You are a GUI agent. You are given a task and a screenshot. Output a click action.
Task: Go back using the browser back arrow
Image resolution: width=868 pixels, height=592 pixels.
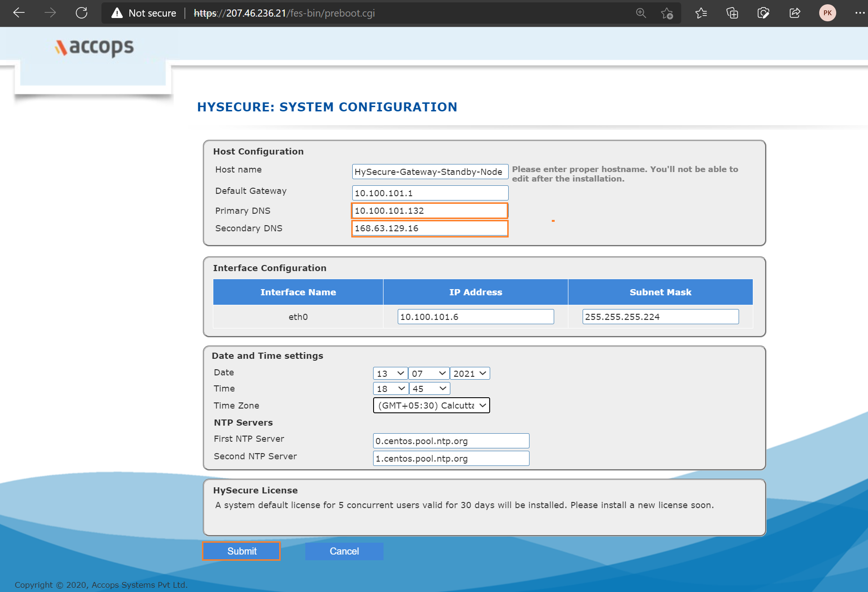click(x=19, y=13)
